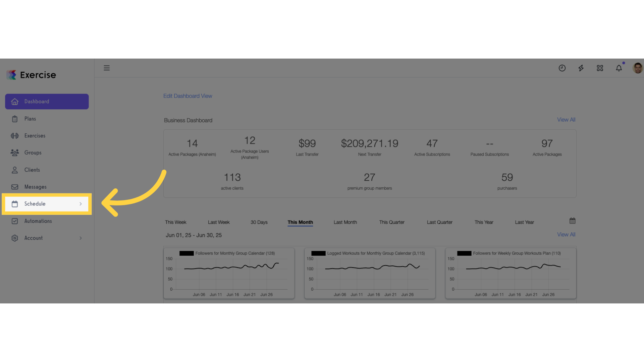The height and width of the screenshot is (362, 644).
Task: Expand the Schedule submenu chevron
Action: coord(80,204)
